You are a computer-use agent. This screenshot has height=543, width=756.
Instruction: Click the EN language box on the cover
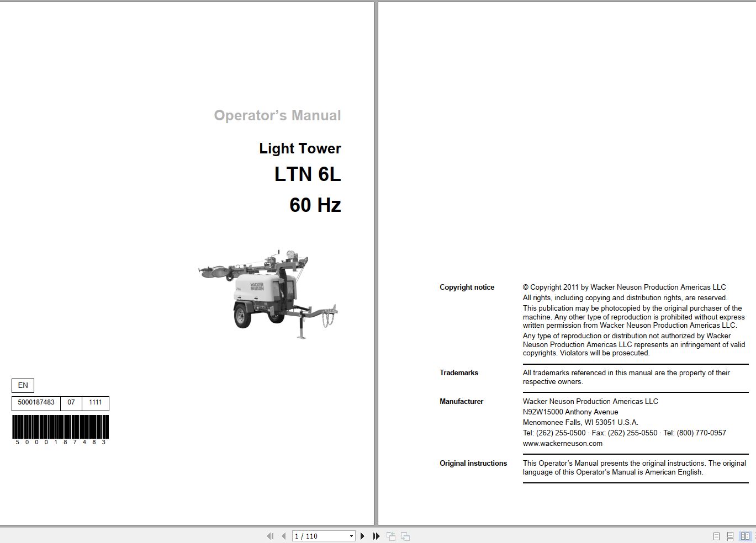click(22, 385)
